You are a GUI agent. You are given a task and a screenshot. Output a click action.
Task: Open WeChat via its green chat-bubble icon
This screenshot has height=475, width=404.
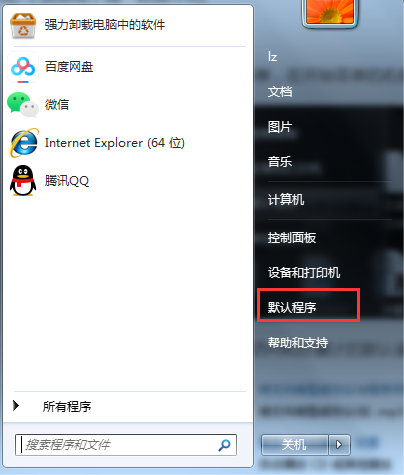coord(23,105)
